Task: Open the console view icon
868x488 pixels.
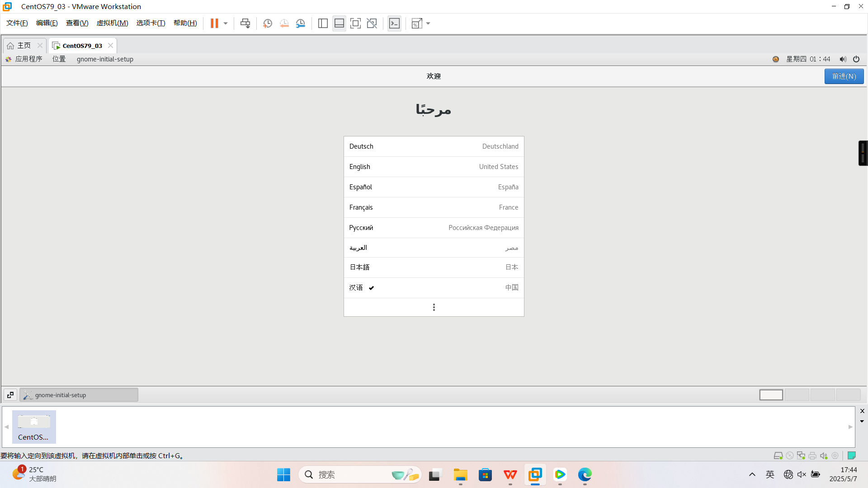Action: pyautogui.click(x=394, y=23)
